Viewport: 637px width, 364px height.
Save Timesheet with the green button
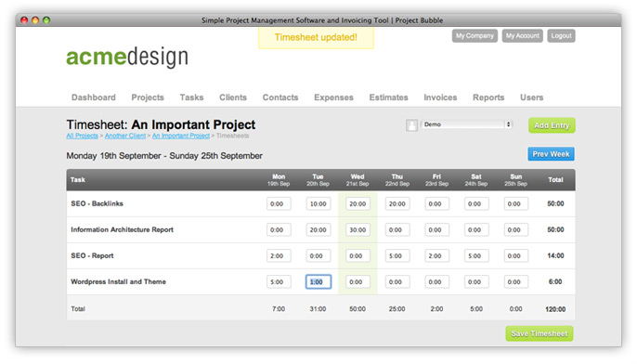coord(539,333)
